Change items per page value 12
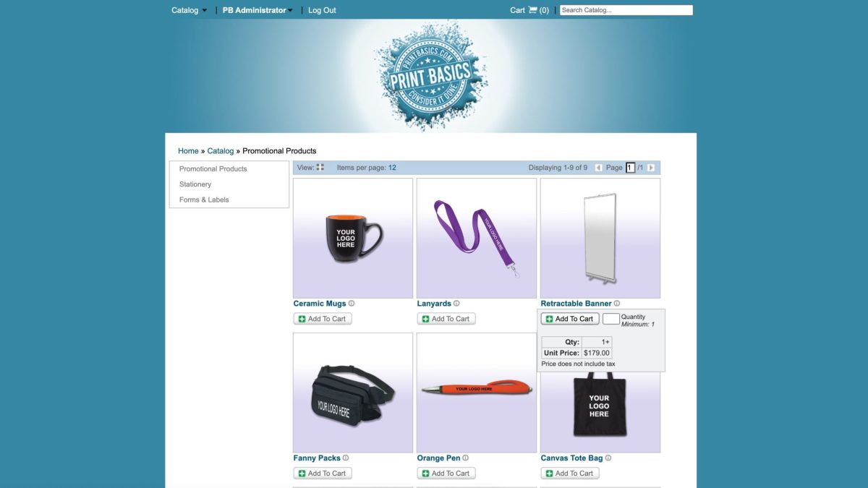 (392, 168)
